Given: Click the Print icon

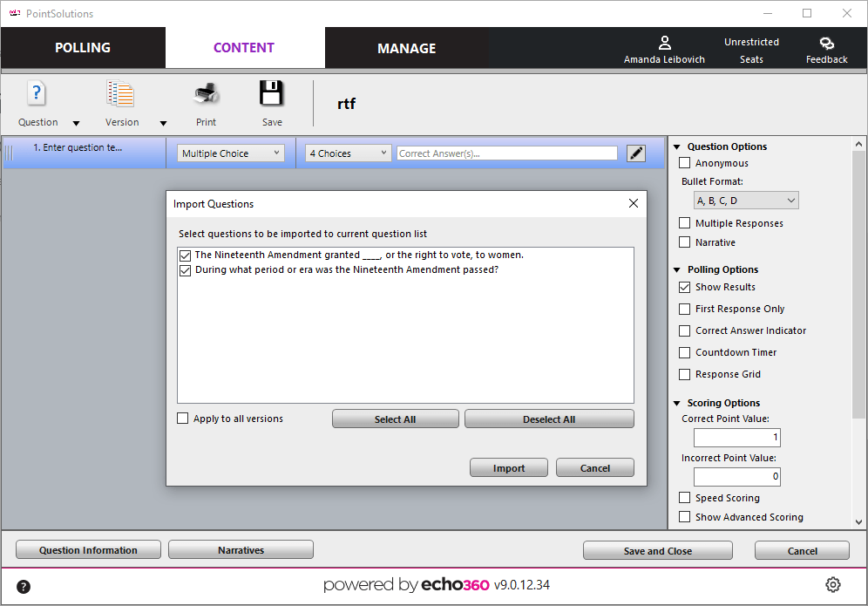Looking at the screenshot, I should click(x=206, y=93).
